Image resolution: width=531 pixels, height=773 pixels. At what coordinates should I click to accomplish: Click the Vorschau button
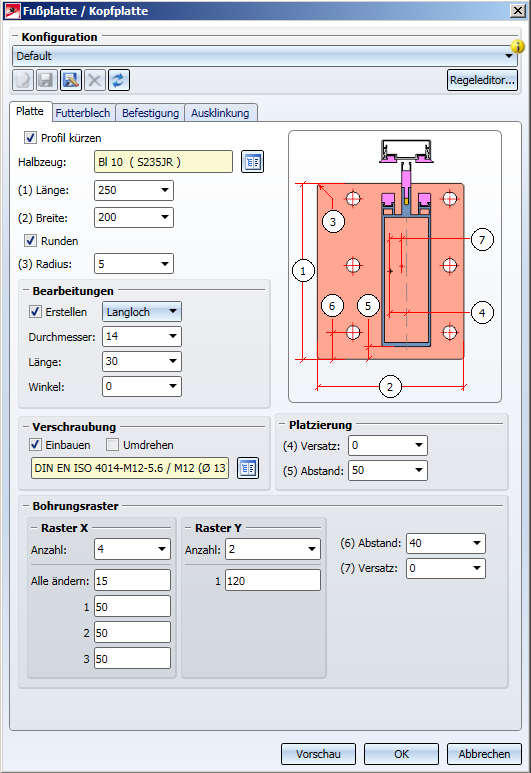point(319,754)
